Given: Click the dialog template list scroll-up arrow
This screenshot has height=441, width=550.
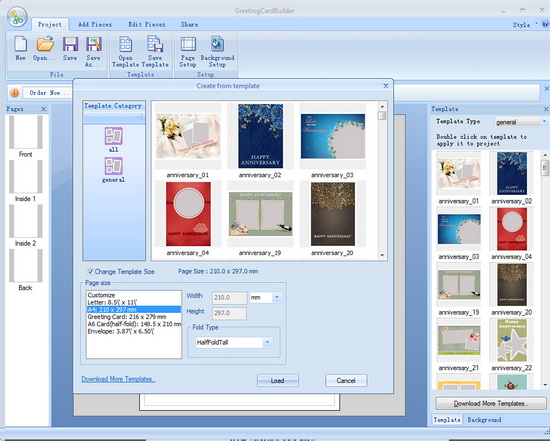Looking at the screenshot, I should tap(382, 106).
